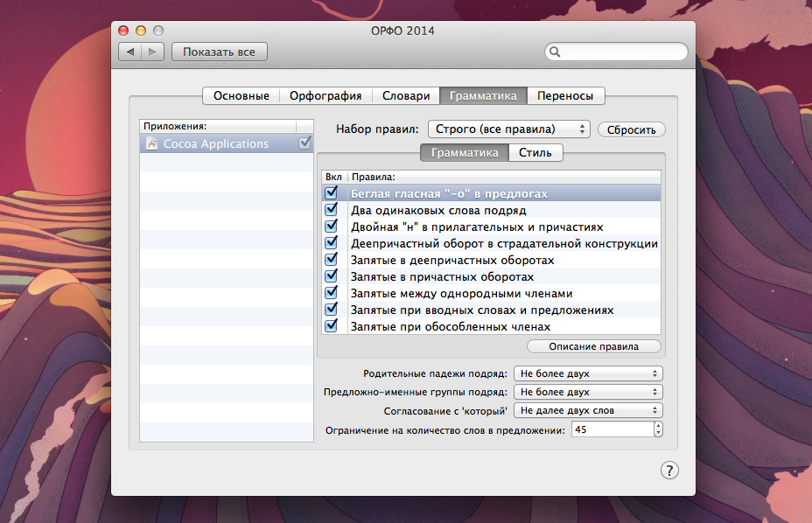The width and height of the screenshot is (812, 523).
Task: Click the forward navigation arrow
Action: [x=152, y=52]
